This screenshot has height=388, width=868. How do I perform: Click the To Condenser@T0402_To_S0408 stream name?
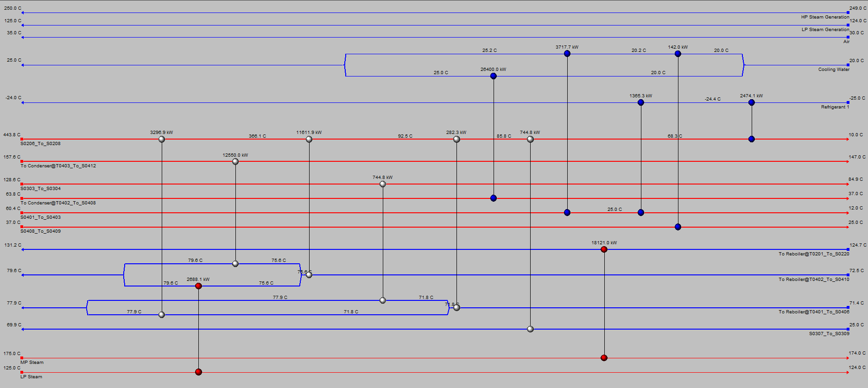click(x=58, y=203)
